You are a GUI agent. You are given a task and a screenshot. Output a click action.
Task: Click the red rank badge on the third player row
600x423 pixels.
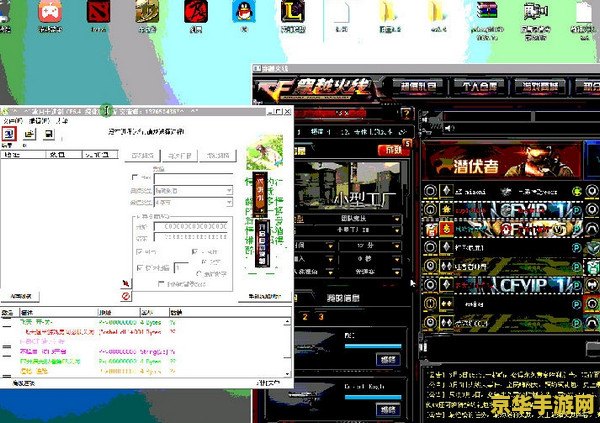coord(446,229)
